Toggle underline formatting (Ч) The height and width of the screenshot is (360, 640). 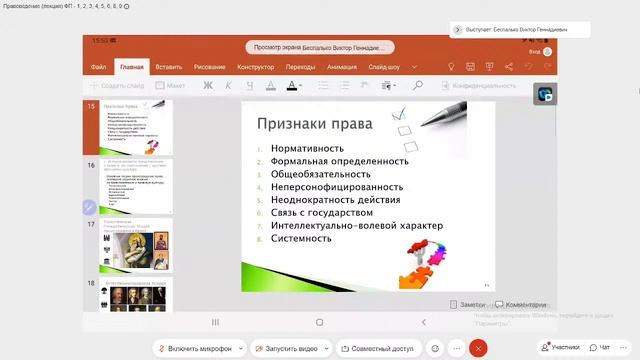249,85
